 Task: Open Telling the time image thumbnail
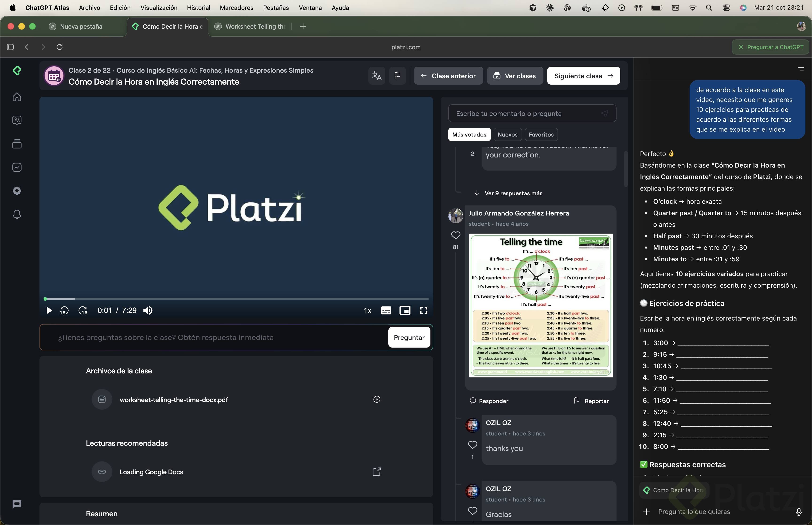tap(540, 305)
